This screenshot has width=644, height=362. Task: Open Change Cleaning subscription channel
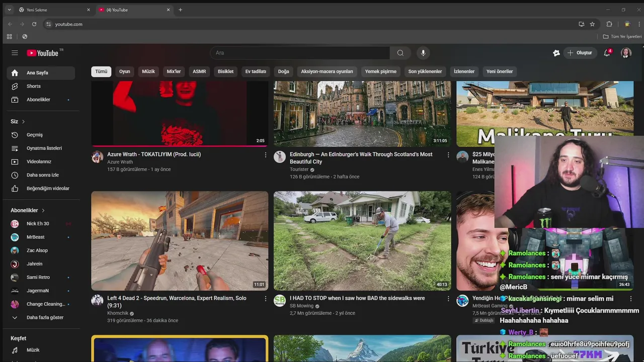(x=41, y=304)
